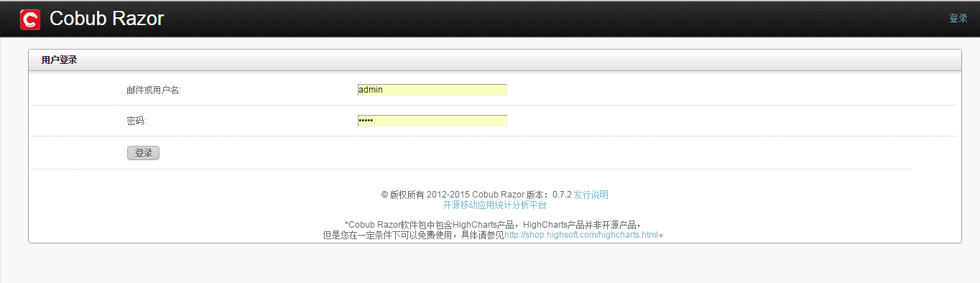Click the HighCharts产品并非开源产品 phrase
The width and height of the screenshot is (980, 283).
(580, 225)
